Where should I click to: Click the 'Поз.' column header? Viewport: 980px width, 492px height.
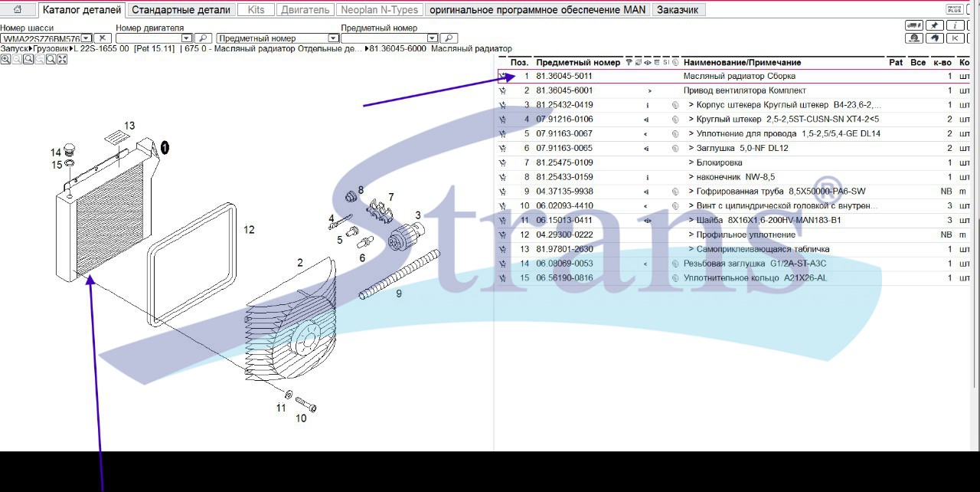[x=519, y=62]
